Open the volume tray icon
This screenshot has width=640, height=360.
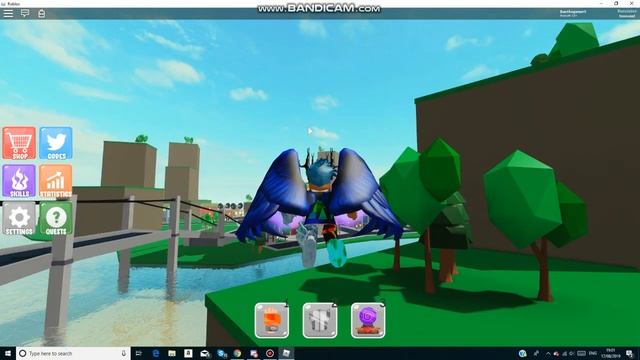(572, 353)
